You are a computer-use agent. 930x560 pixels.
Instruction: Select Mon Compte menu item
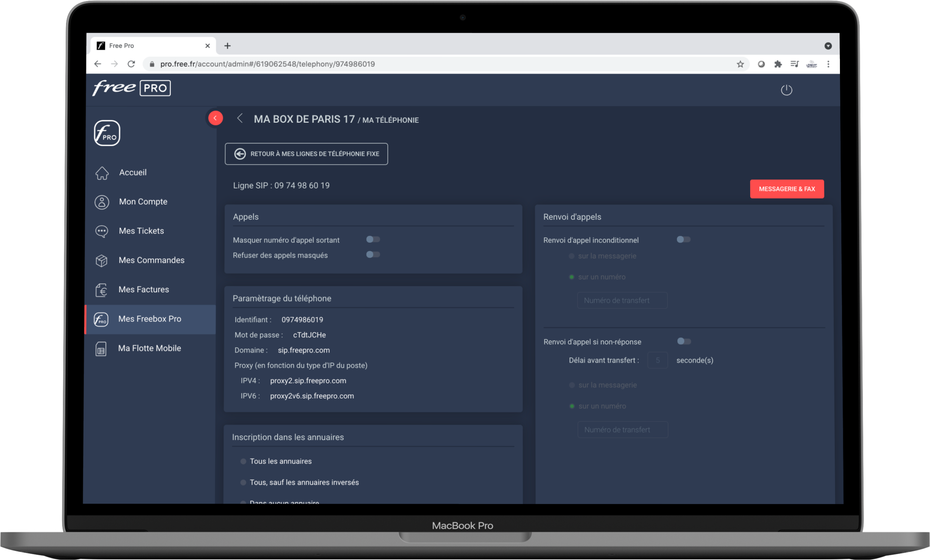click(143, 202)
